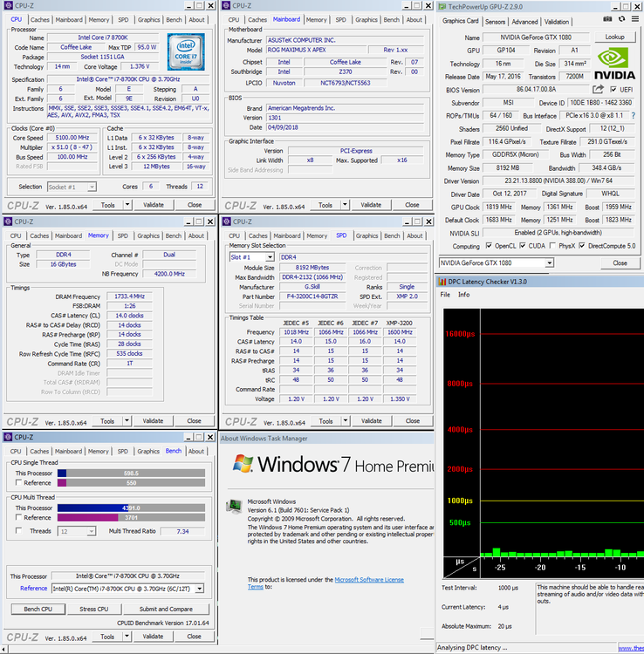The width and height of the screenshot is (644, 654).
Task: Open the Validation tab in GPU-Z
Action: [x=557, y=22]
